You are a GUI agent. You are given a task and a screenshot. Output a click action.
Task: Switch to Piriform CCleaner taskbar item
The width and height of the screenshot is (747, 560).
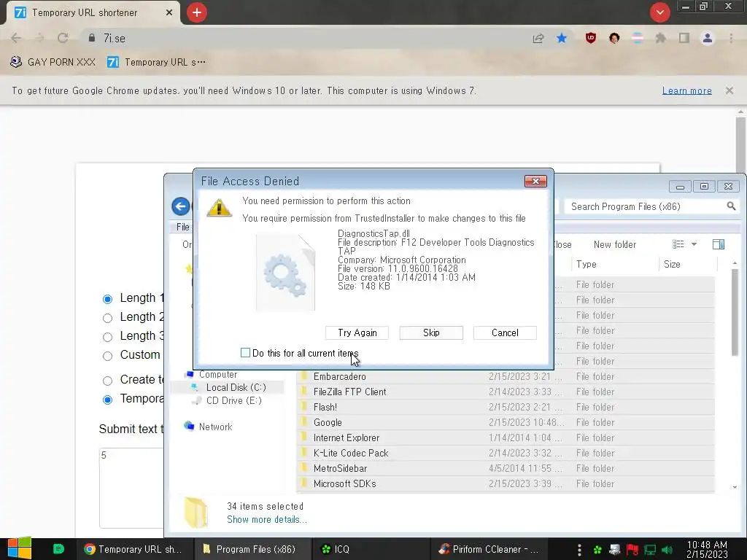[489, 549]
